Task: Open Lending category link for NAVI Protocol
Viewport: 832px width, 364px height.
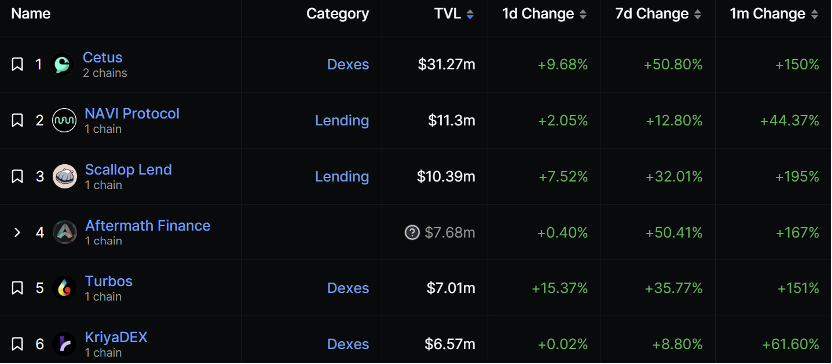Action: [342, 120]
